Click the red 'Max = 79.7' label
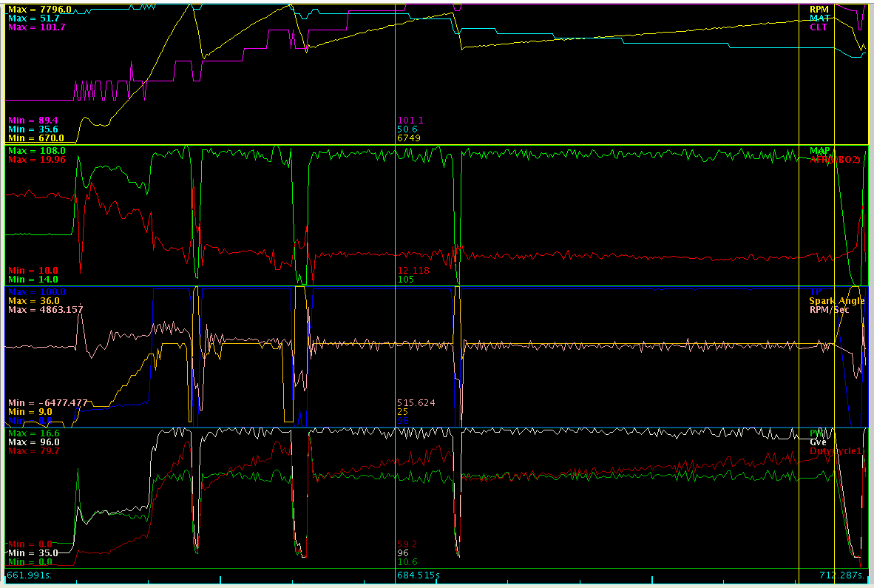 click(x=33, y=451)
